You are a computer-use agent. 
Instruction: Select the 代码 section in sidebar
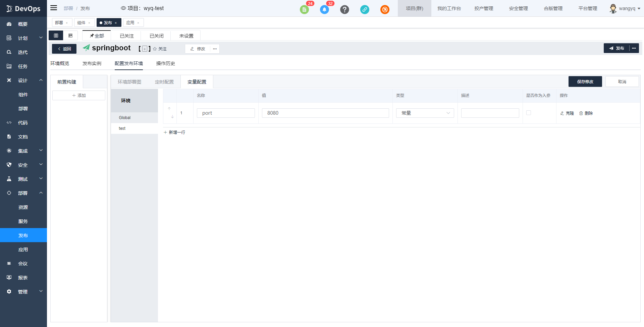pos(23,122)
